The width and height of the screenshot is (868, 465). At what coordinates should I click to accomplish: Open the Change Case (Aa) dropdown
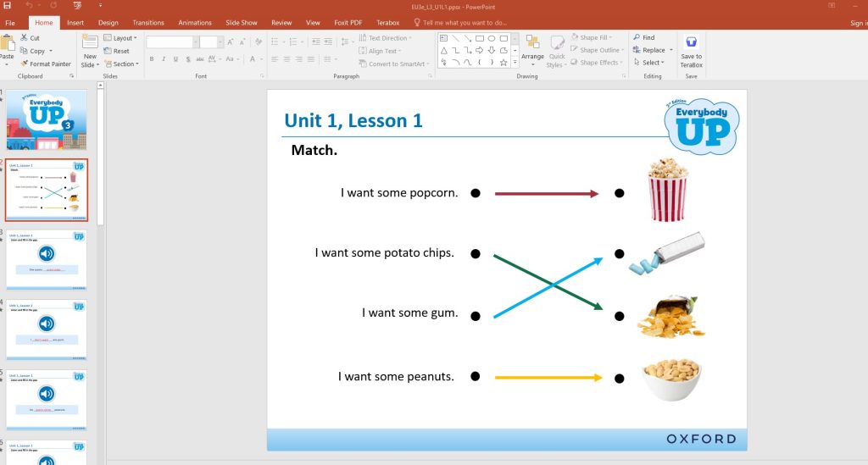[231, 59]
